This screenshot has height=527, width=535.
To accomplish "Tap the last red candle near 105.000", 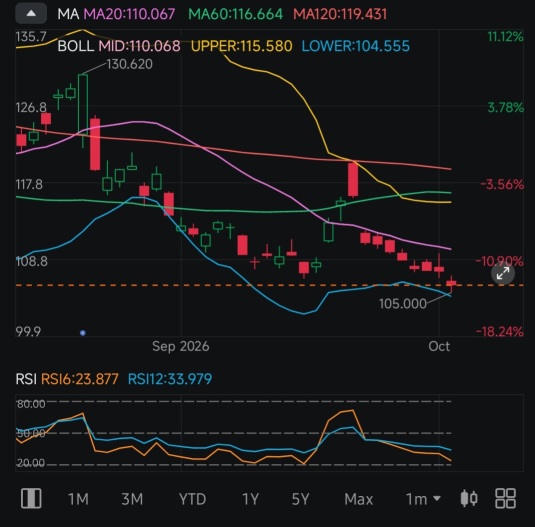I will point(451,283).
